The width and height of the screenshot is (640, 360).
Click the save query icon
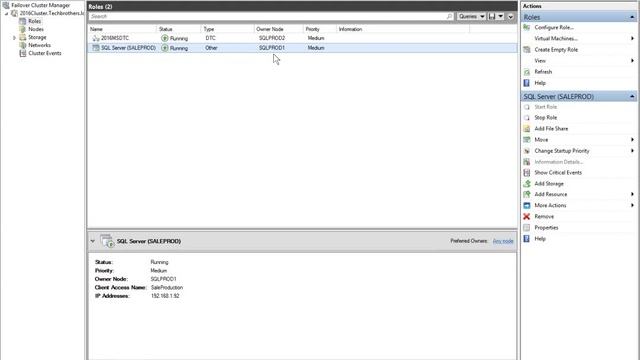point(492,16)
